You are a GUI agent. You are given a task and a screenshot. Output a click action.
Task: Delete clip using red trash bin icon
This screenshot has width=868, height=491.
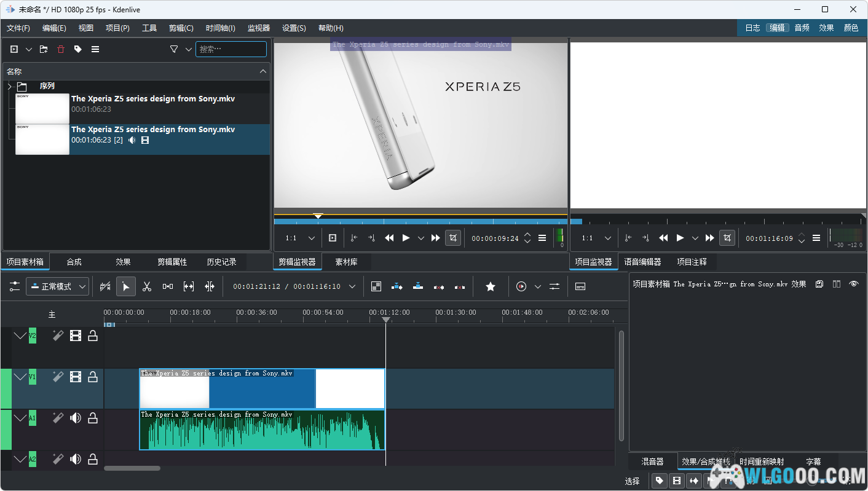pos(61,49)
